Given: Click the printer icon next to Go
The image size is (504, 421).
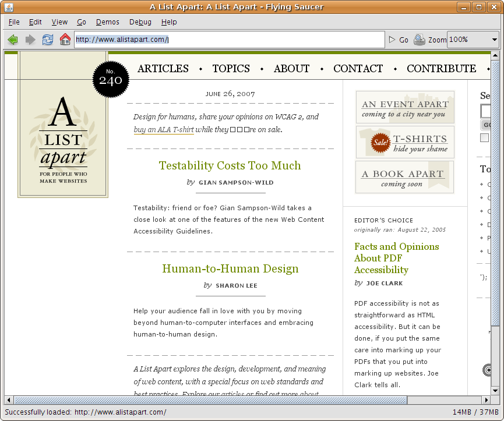Looking at the screenshot, I should point(419,40).
